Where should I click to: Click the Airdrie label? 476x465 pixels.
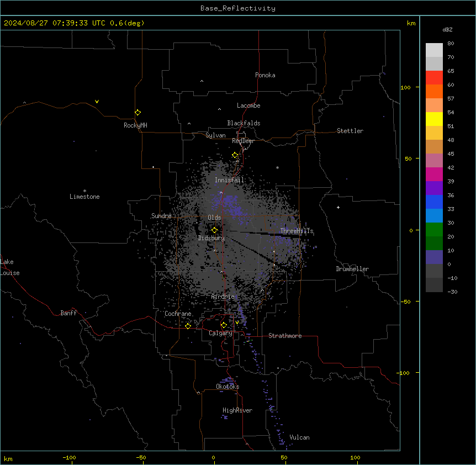click(223, 297)
